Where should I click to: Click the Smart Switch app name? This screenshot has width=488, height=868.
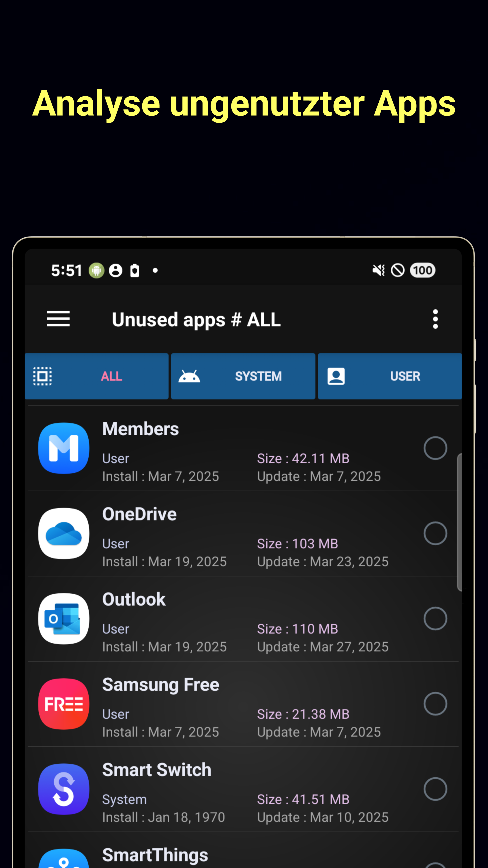coord(157,770)
